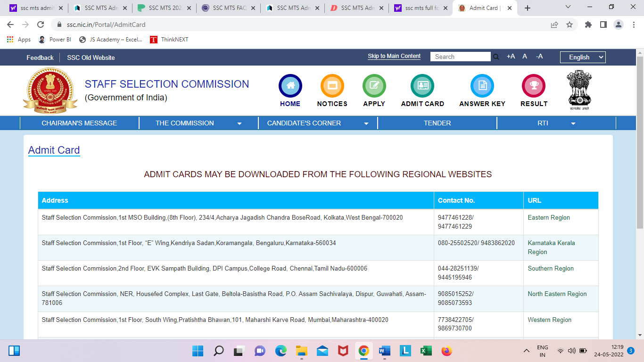
Task: Follow the Eastern Region link
Action: click(548, 217)
